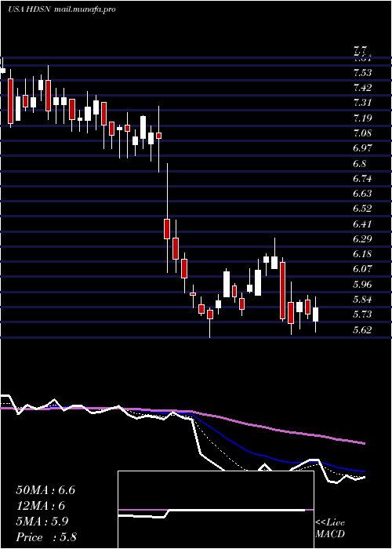Click the 6.29 price axis label
Image resolution: width=392 pixels, height=549 pixels.
click(x=362, y=239)
